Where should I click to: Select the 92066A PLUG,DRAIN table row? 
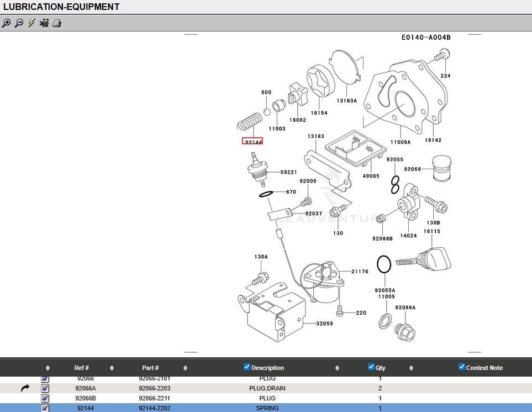pos(267,389)
